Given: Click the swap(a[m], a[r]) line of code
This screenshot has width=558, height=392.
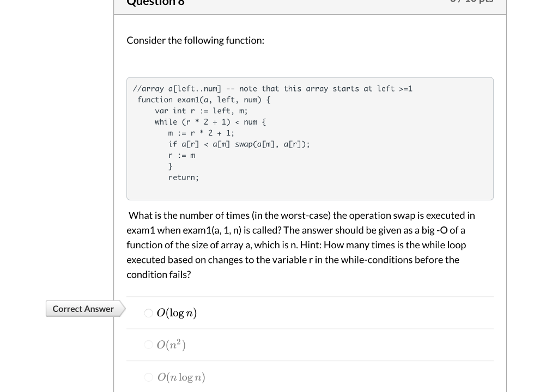Looking at the screenshot, I should [x=240, y=144].
